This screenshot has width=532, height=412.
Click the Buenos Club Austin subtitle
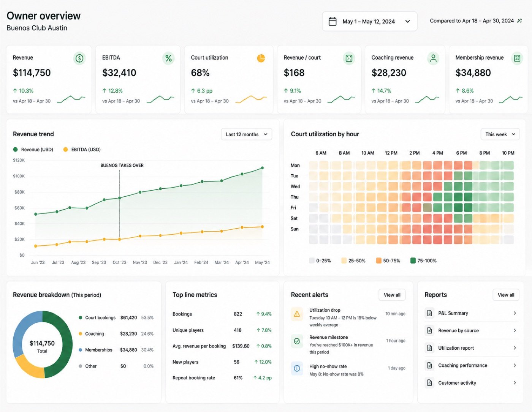tap(37, 28)
